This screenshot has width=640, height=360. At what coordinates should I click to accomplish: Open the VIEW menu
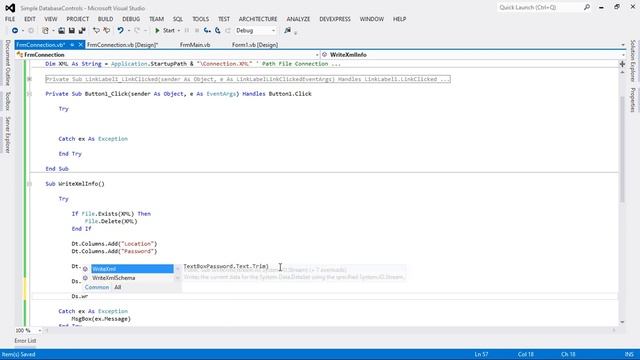[51, 19]
